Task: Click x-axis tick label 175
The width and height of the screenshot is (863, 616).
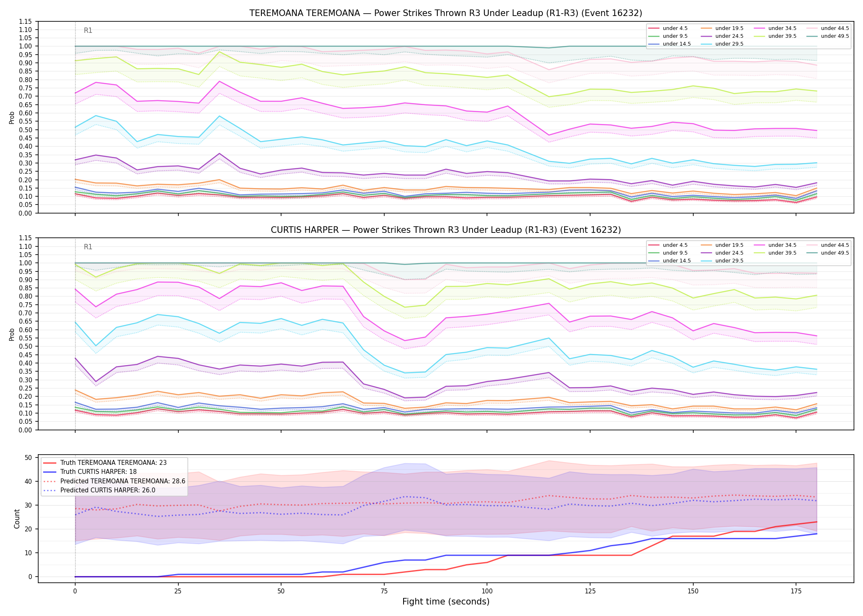Action: click(796, 591)
